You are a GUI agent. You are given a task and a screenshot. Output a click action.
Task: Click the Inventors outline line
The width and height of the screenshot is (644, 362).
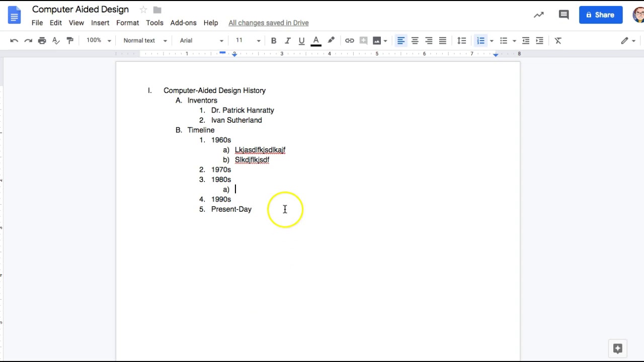[x=202, y=101]
